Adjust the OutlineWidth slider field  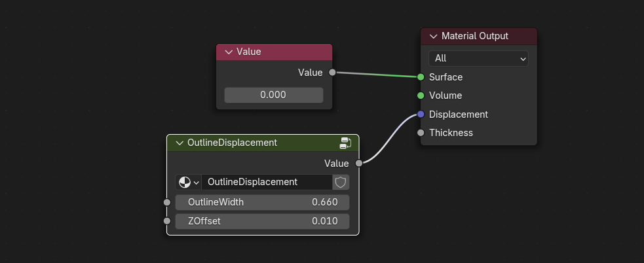[262, 202]
